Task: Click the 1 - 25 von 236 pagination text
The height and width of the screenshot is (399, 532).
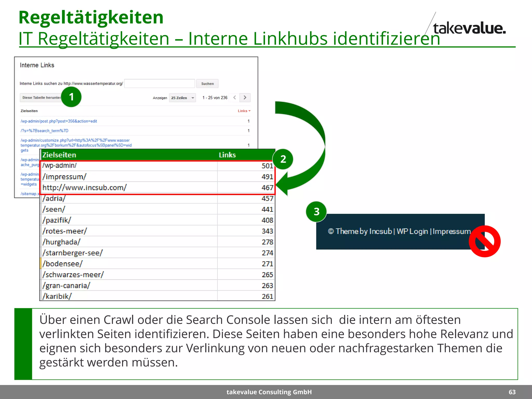Action: point(215,98)
